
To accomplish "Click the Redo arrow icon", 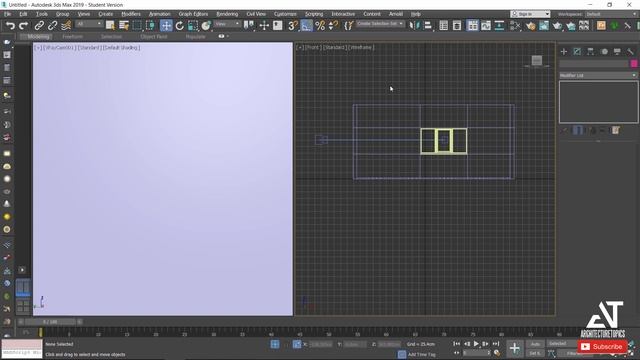I will point(23,26).
